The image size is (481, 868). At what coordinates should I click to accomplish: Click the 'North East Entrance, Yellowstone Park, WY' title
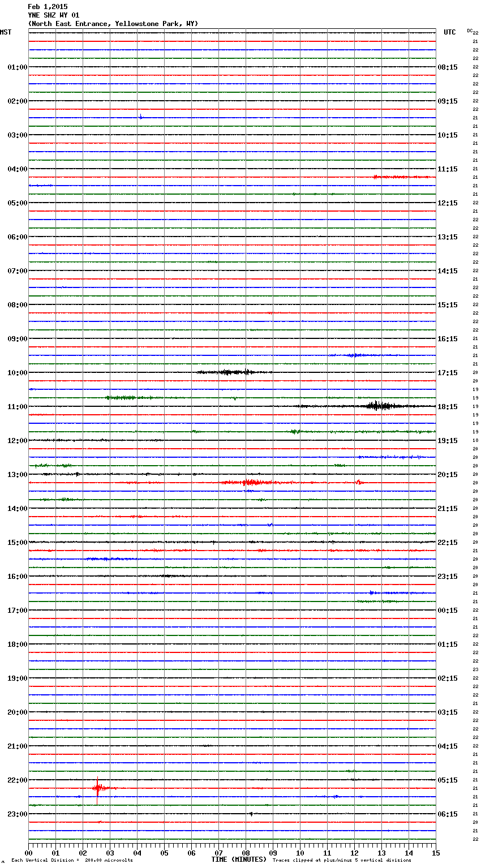[x=113, y=24]
